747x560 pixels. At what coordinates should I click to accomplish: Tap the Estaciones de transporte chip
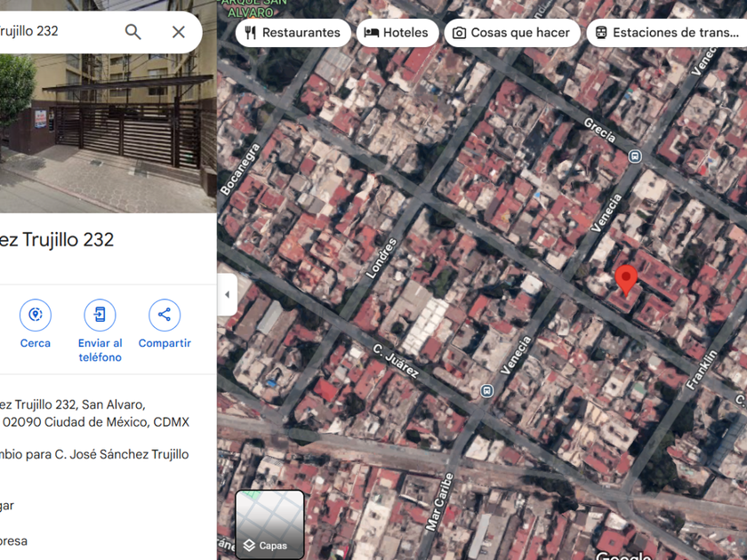[667, 33]
